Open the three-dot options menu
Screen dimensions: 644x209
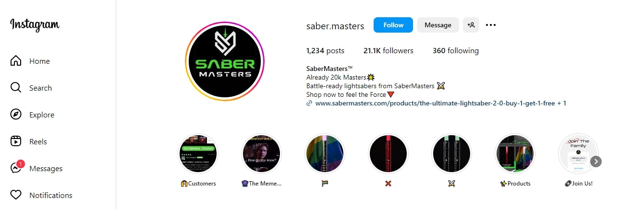[x=491, y=25]
